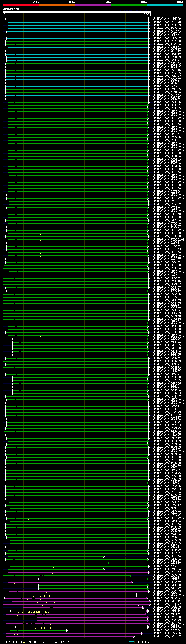Open hit UniRef100_A9SK16

coord(167,29)
